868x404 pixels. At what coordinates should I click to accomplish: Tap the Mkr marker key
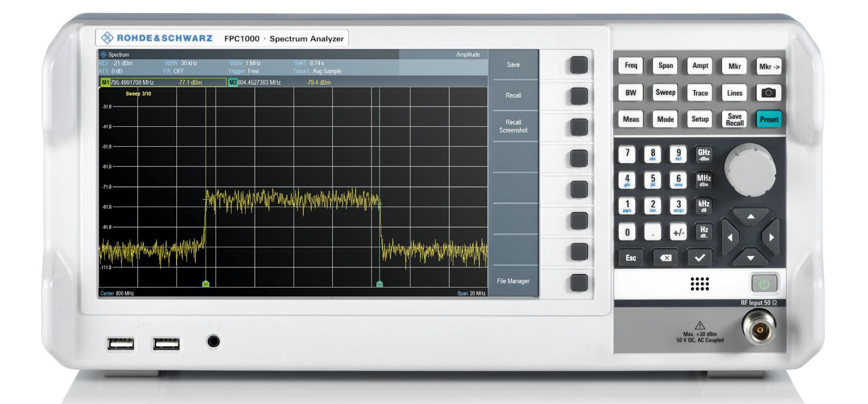[x=734, y=66]
